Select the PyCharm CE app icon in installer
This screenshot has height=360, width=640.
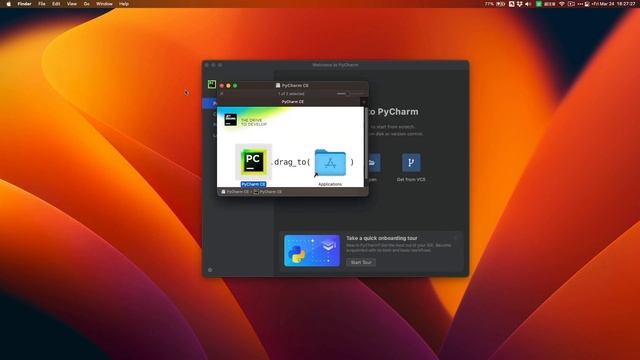[x=253, y=162]
